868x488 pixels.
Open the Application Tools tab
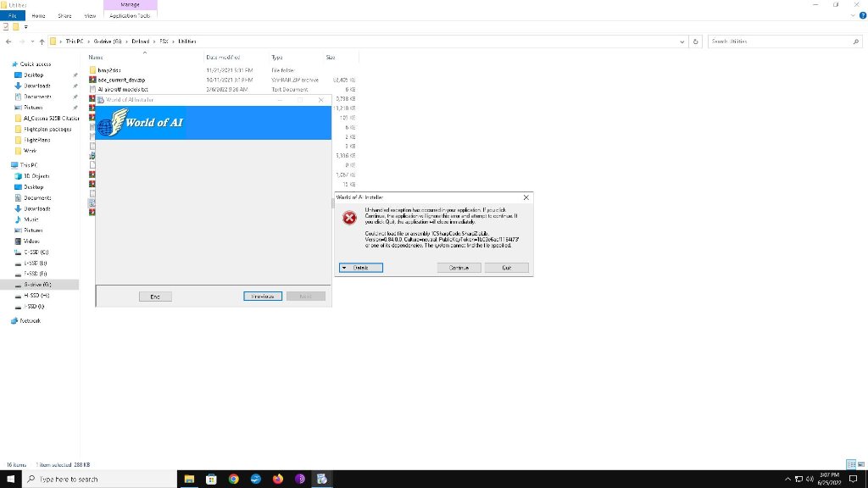[129, 15]
